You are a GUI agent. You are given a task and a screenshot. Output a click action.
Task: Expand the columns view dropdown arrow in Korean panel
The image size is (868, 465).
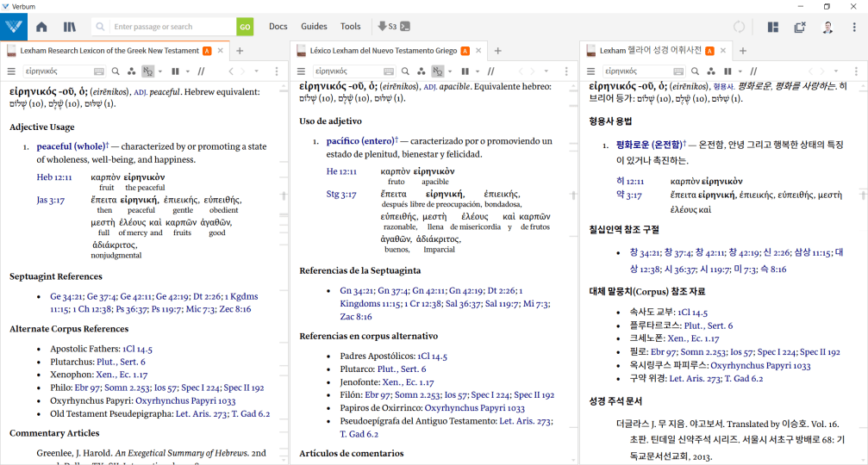coord(740,71)
